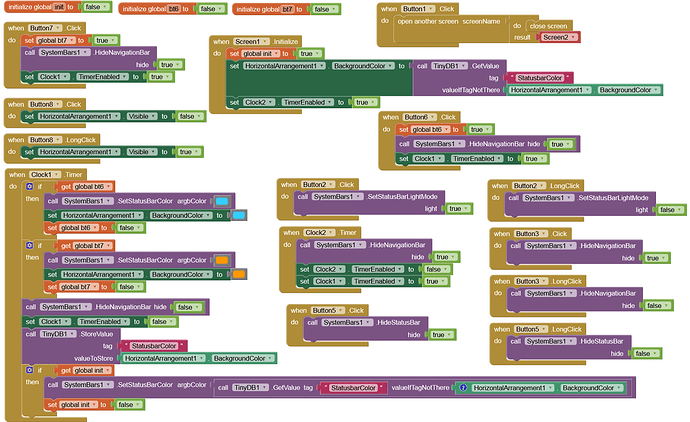The width and height of the screenshot is (690, 422).
Task: Pick the orange swatch in the SetStatusBarColor argbColor slot
Action: (221, 259)
